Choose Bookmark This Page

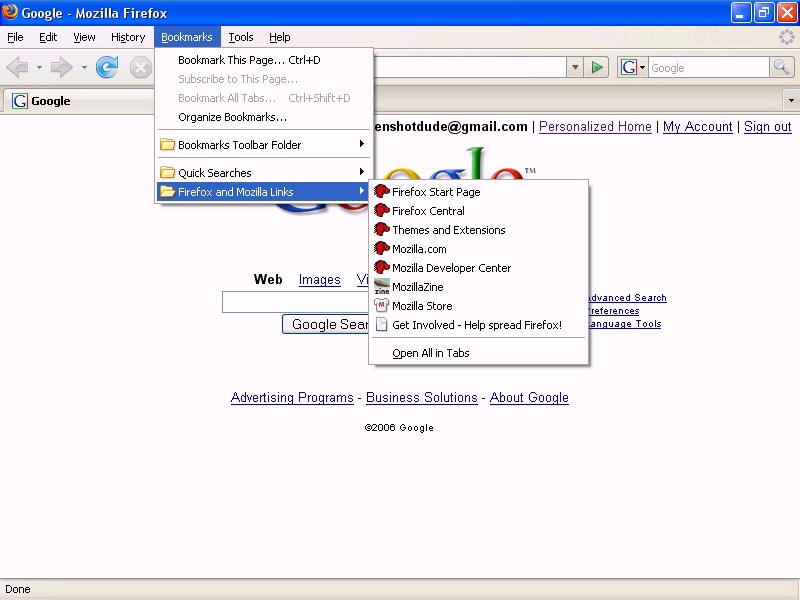(264, 60)
